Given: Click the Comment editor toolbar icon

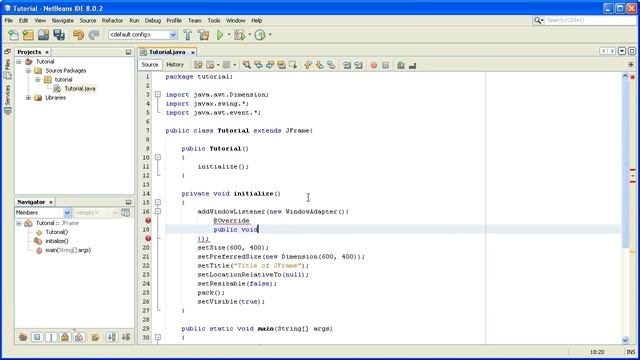Looking at the screenshot, I should tap(401, 65).
